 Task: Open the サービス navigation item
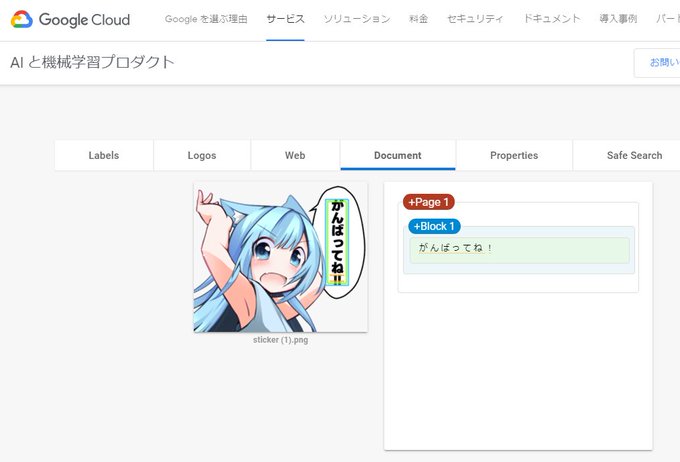coord(285,19)
